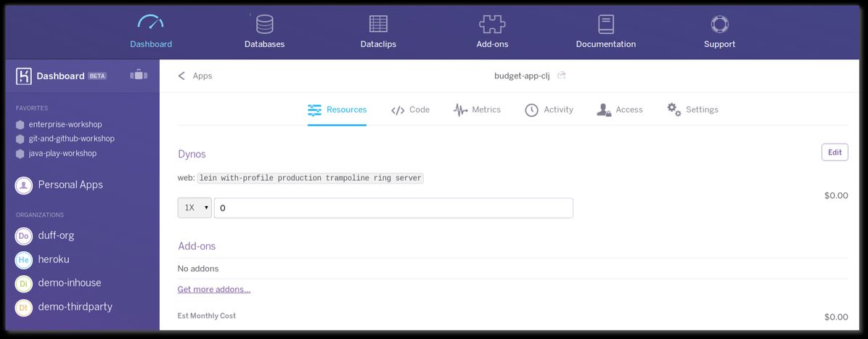
Task: Click the briefcase icon in sidebar header
Action: [138, 75]
